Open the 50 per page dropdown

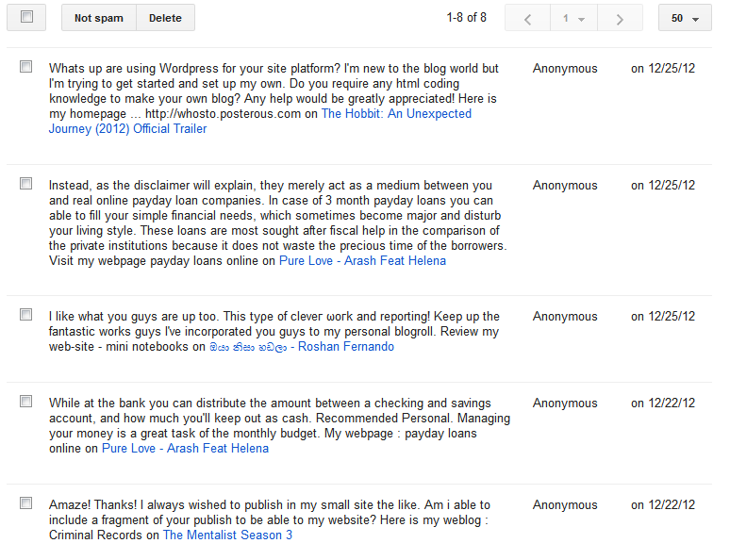(x=685, y=18)
